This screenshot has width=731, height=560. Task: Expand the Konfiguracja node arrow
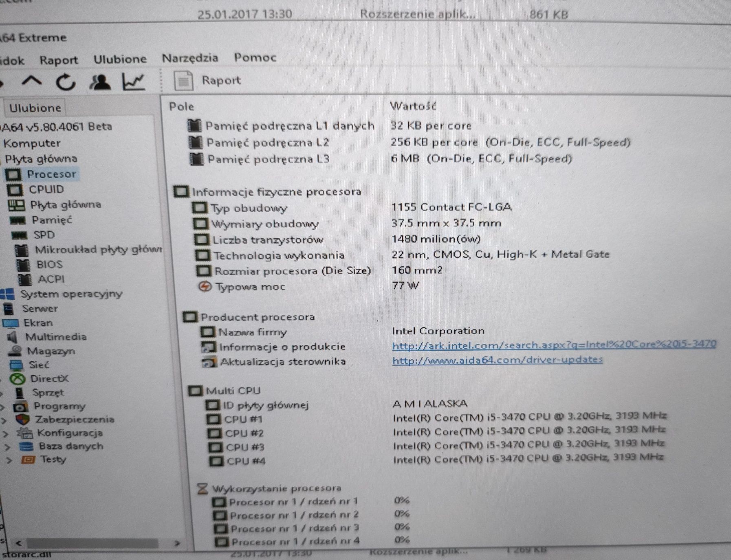point(5,433)
